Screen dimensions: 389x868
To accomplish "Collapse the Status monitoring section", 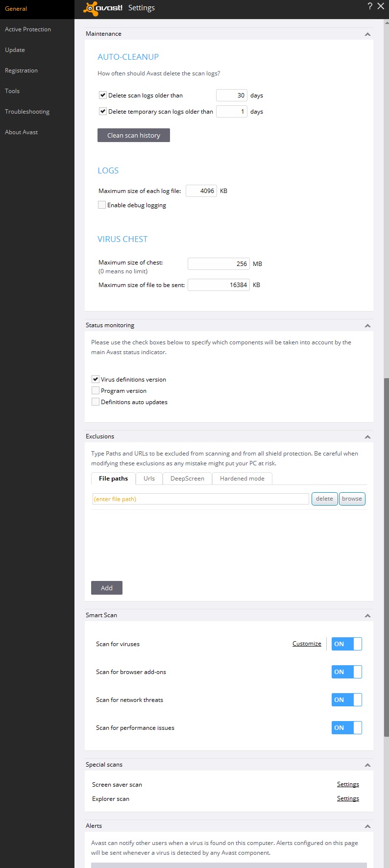I will pos(367,326).
